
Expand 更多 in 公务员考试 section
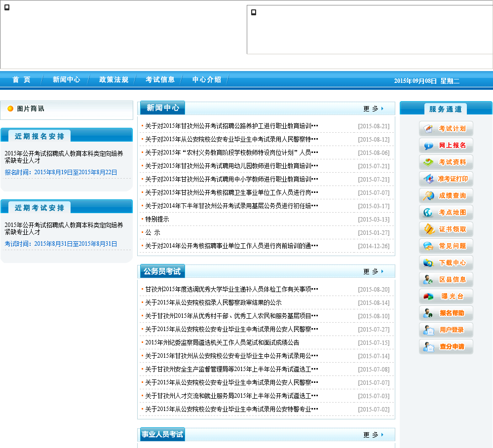(x=373, y=271)
